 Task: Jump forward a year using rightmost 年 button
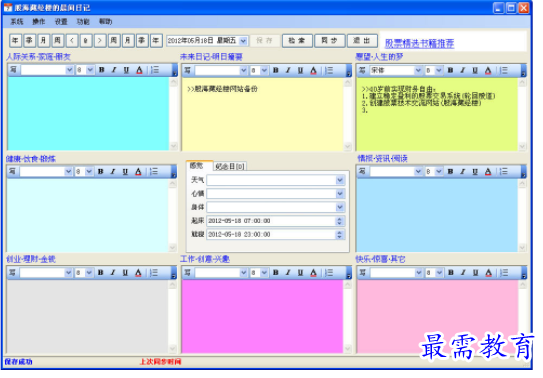pyautogui.click(x=156, y=41)
